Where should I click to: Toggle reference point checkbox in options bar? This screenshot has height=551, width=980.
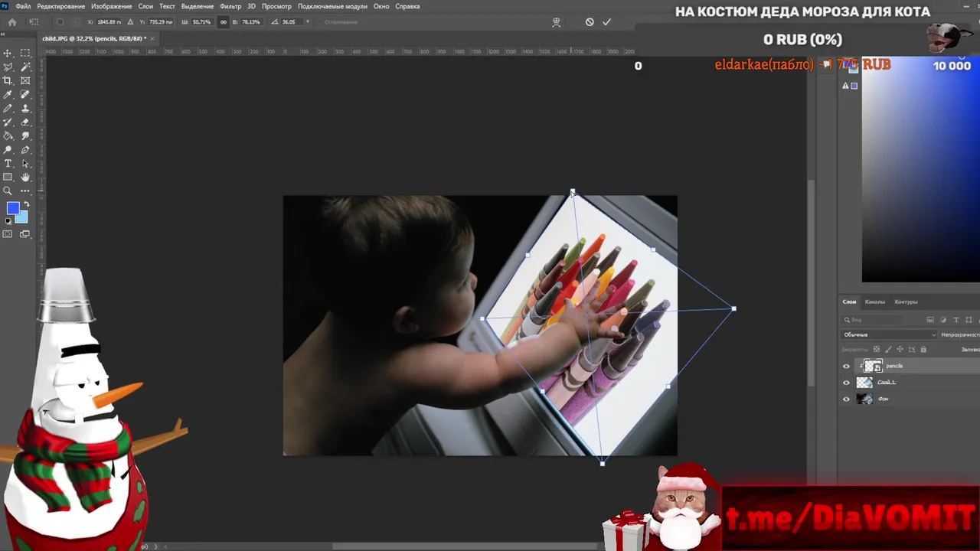click(60, 22)
